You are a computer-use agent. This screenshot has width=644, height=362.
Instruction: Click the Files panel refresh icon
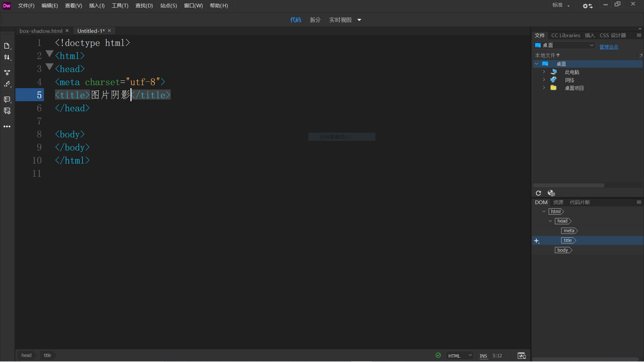click(538, 193)
